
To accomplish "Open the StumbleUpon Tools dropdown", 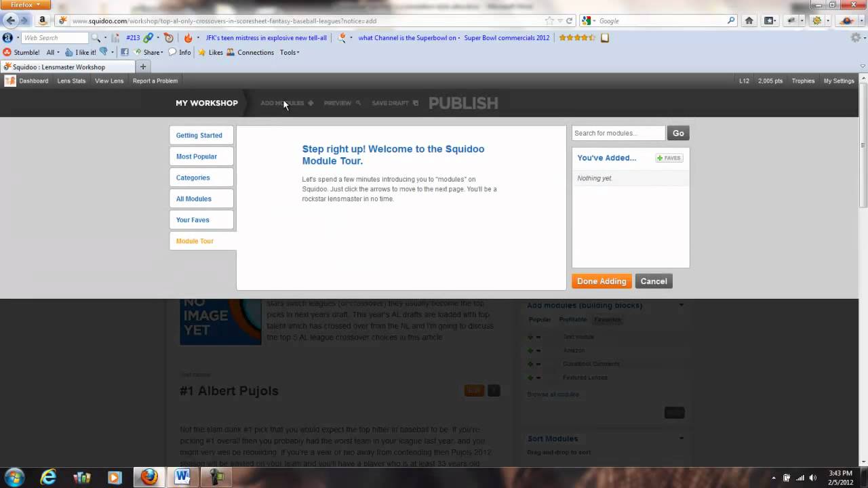I will pos(290,52).
